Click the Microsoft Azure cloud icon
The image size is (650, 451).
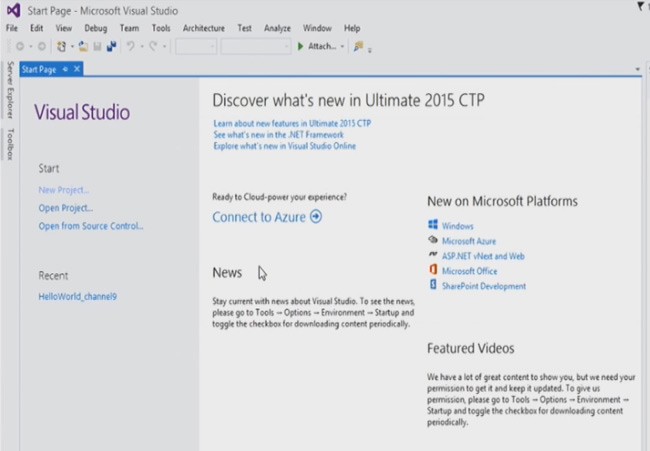click(x=433, y=240)
